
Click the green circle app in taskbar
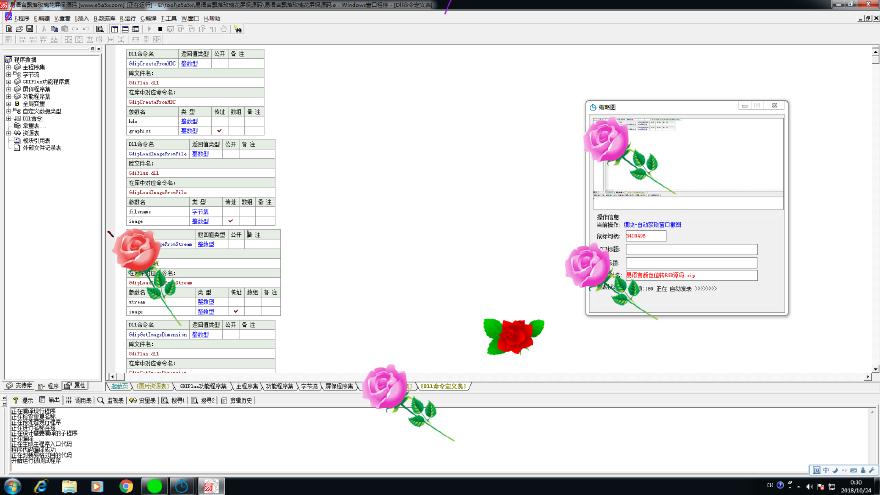[154, 485]
